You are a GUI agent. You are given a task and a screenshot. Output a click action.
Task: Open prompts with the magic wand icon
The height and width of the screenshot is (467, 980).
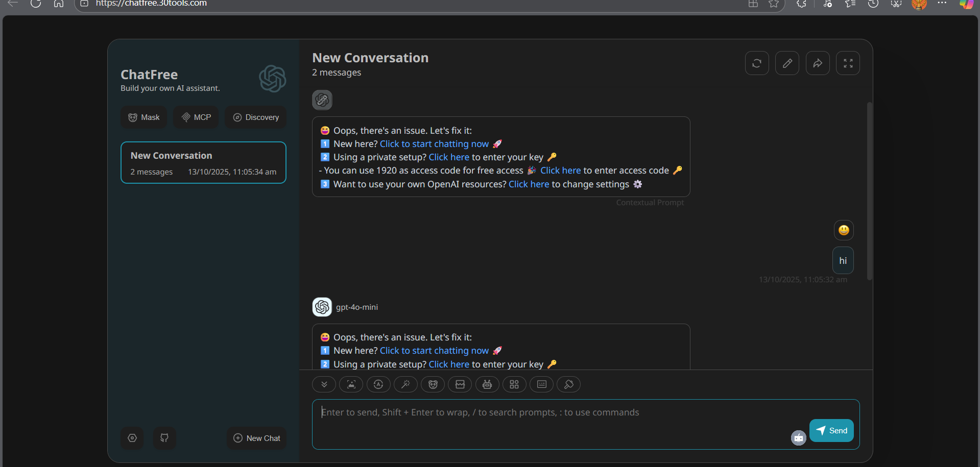click(405, 384)
